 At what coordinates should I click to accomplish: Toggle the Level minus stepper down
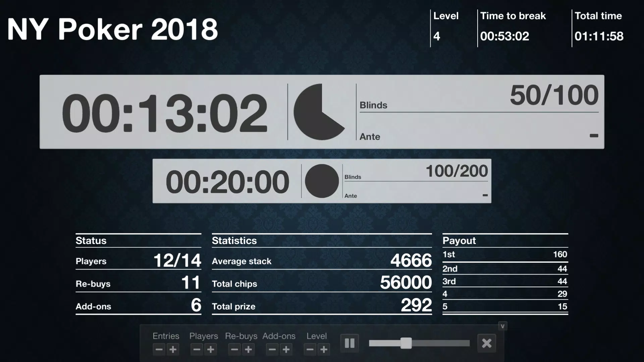(310, 350)
